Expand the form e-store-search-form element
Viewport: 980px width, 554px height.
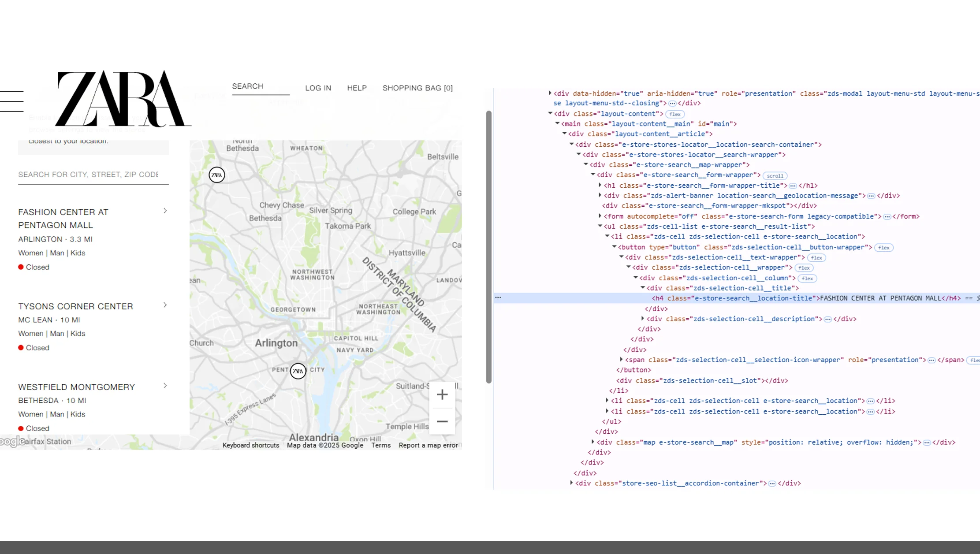coord(600,216)
